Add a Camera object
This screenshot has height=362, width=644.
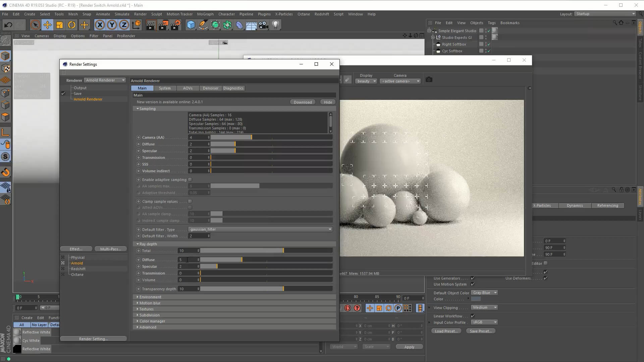(x=264, y=25)
